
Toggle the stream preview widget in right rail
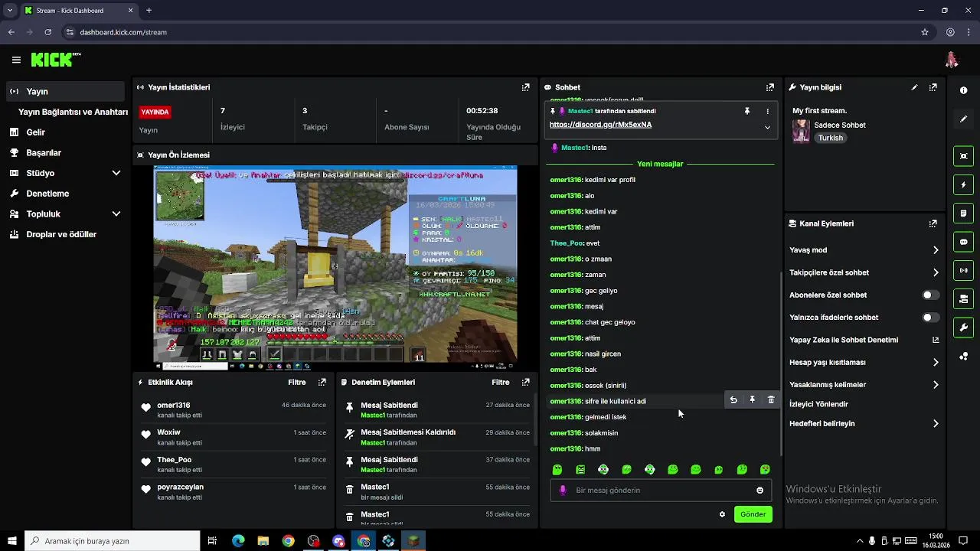coord(963,156)
